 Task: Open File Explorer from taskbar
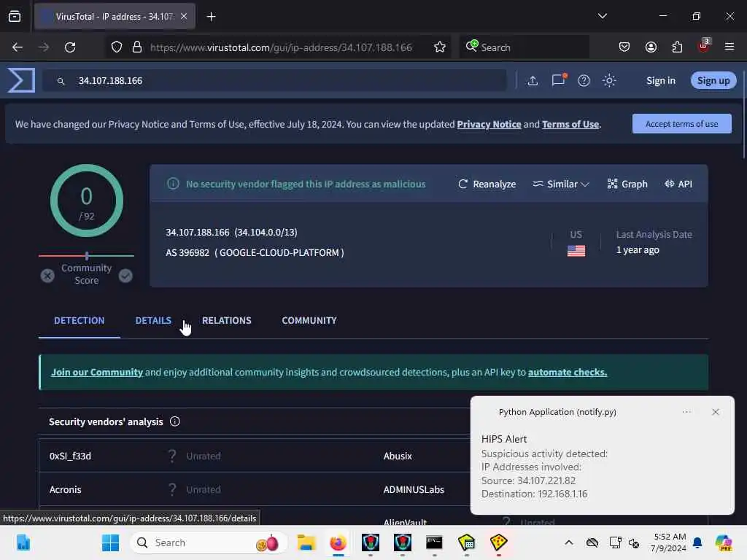point(306,542)
